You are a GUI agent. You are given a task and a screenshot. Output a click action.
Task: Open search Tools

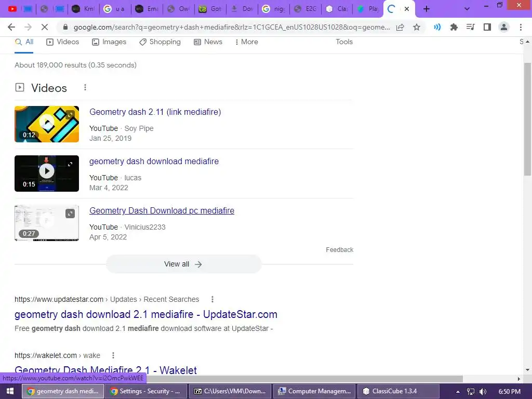(344, 42)
